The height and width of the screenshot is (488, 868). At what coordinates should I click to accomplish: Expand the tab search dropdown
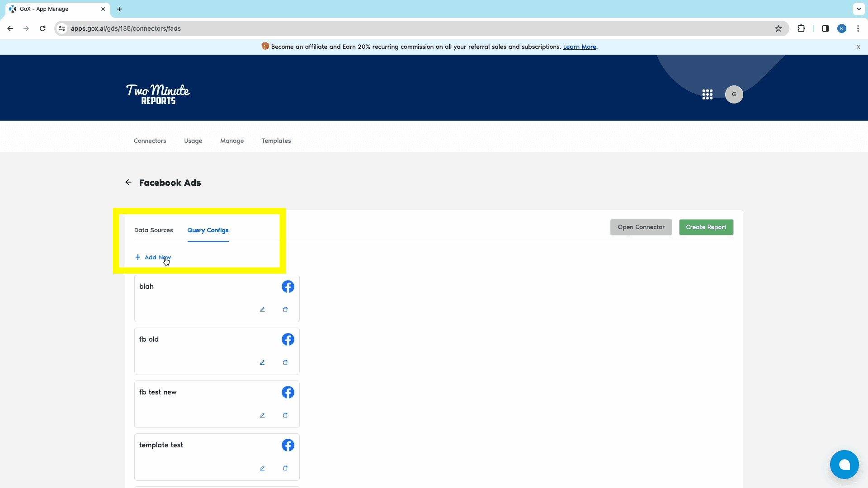pos(859,9)
